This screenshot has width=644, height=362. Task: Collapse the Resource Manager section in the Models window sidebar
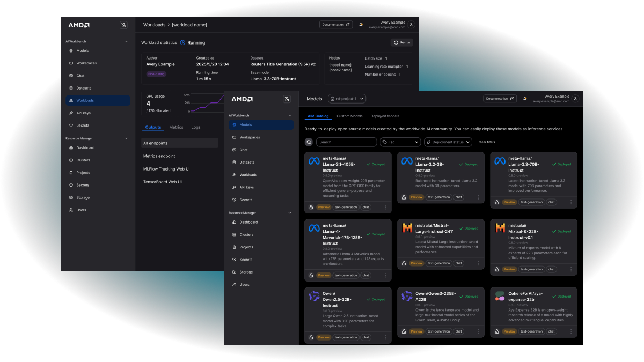tap(290, 213)
